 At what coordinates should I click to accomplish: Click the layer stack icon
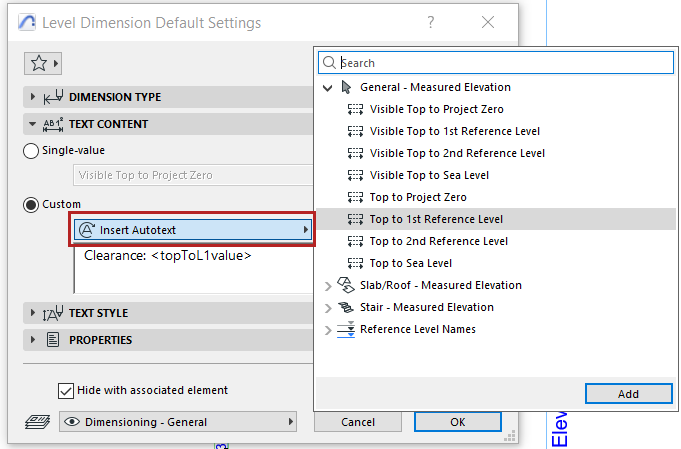(37, 422)
